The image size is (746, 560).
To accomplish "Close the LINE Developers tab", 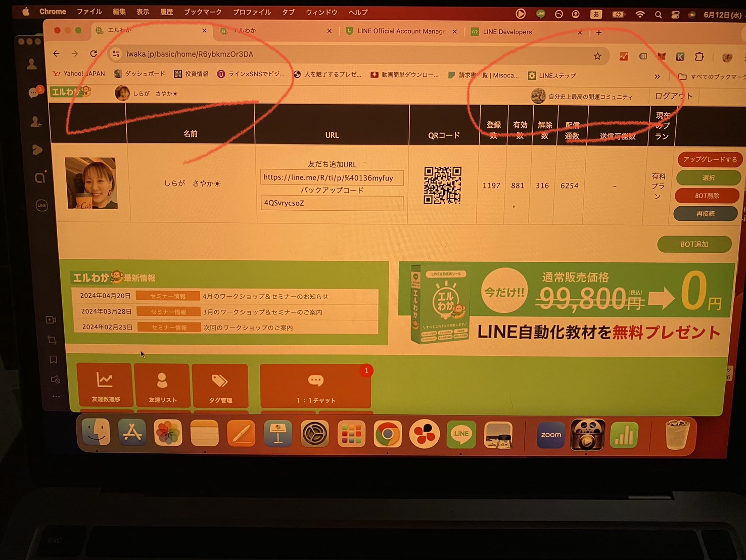I will (x=580, y=32).
